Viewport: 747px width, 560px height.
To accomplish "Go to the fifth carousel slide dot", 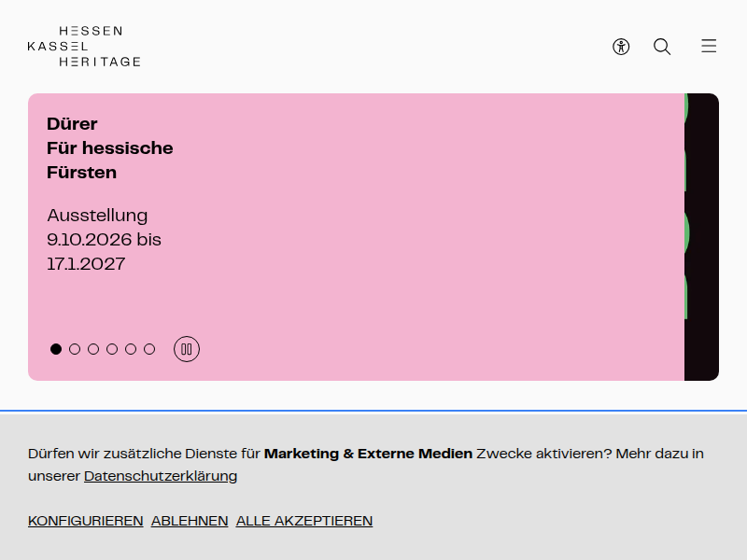I will point(131,349).
